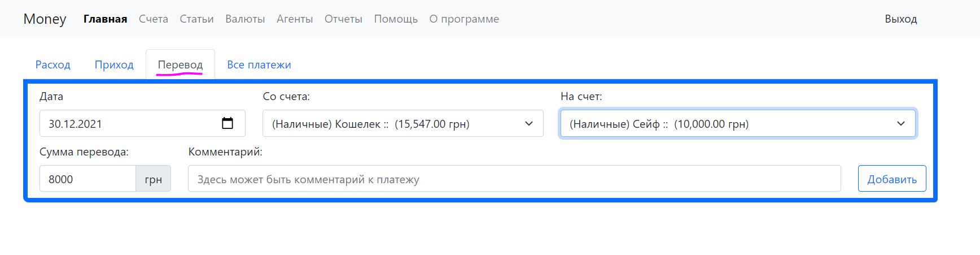980x255 pixels.
Task: Click the Выход logout link
Action: [900, 19]
